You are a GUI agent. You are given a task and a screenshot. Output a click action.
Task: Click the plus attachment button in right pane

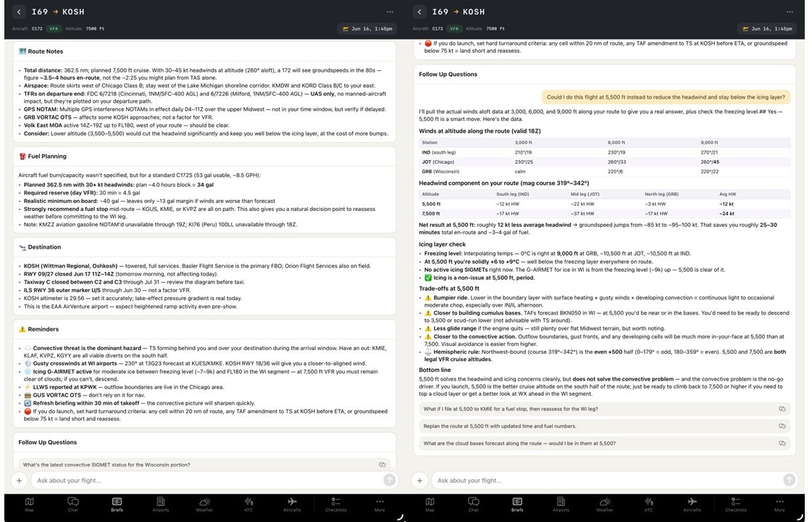pos(419,481)
